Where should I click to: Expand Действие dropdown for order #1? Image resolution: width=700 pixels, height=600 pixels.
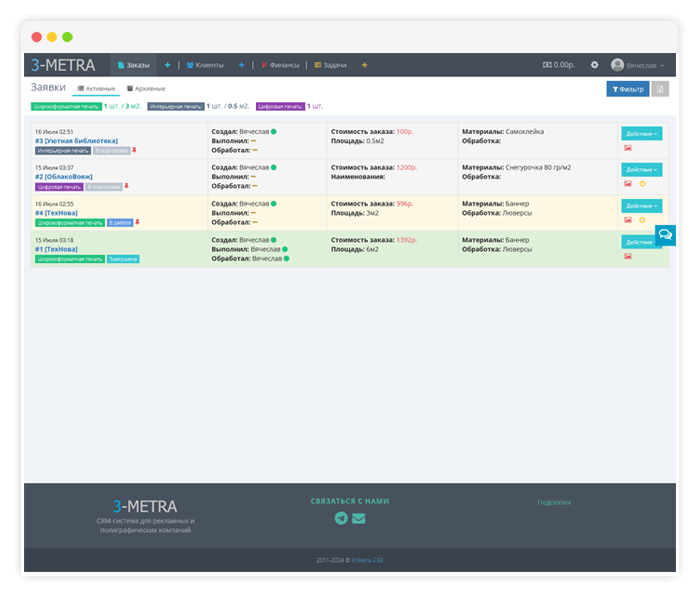coord(639,242)
